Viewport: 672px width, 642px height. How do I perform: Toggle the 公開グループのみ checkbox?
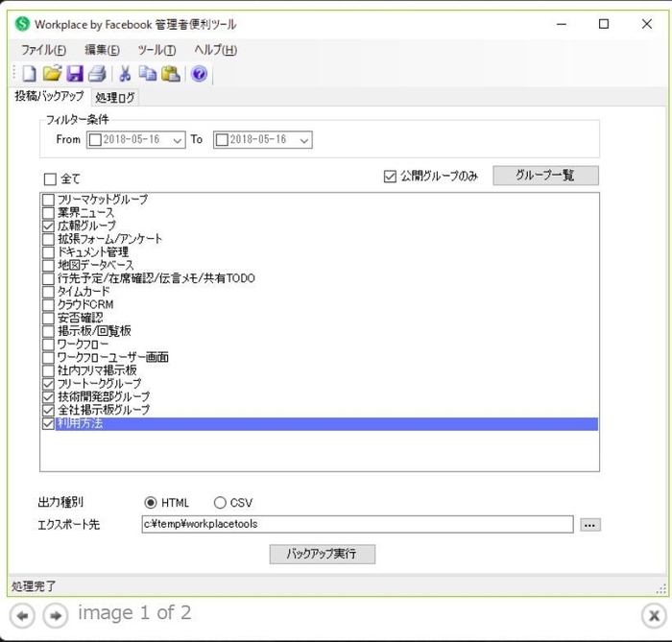(x=390, y=177)
